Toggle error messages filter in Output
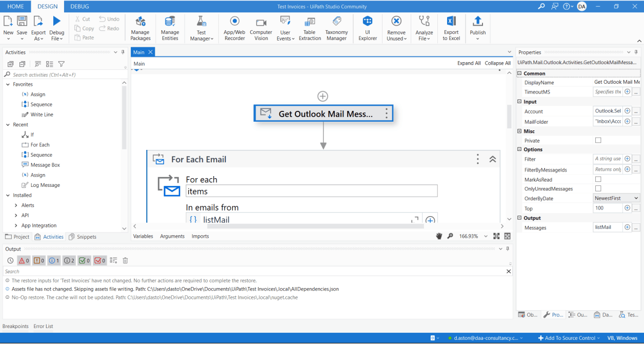The image size is (644, 363). 24,260
